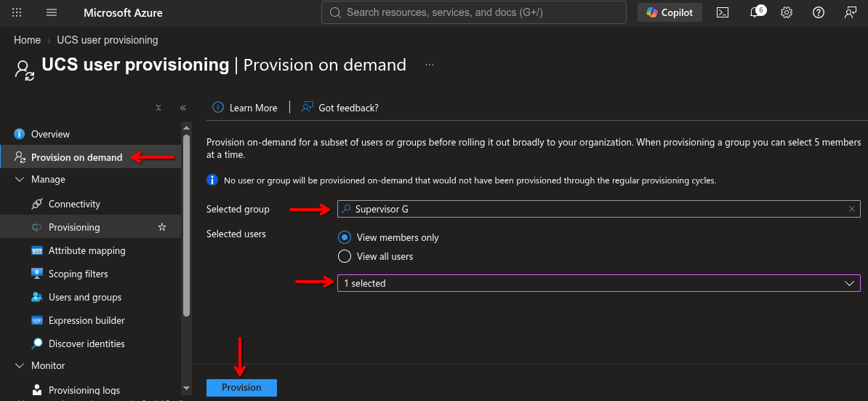Open portal settings gear
The width and height of the screenshot is (868, 401).
[787, 12]
